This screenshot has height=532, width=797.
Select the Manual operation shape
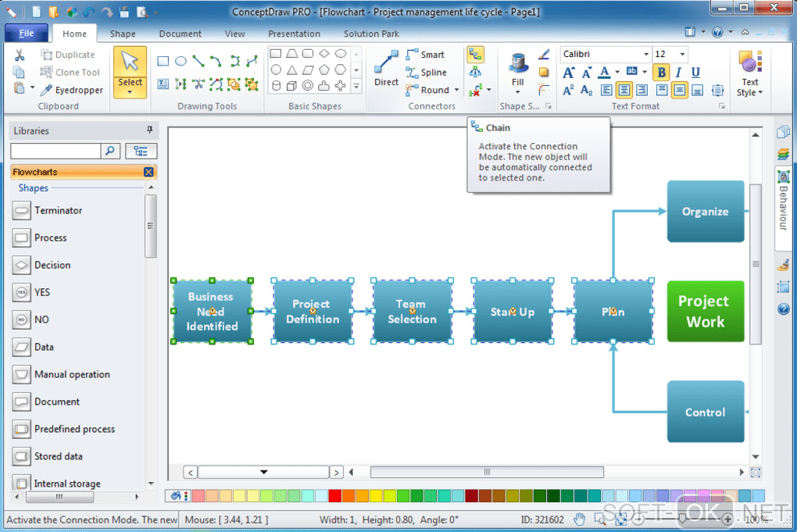pos(61,374)
